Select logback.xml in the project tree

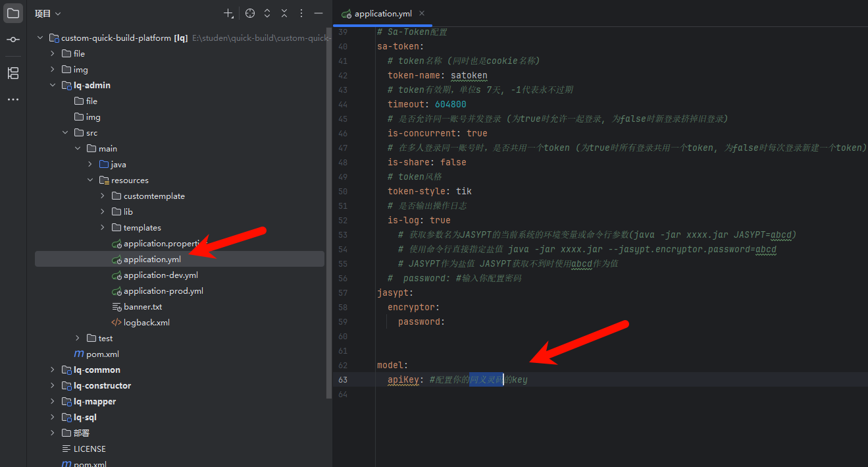(x=146, y=323)
